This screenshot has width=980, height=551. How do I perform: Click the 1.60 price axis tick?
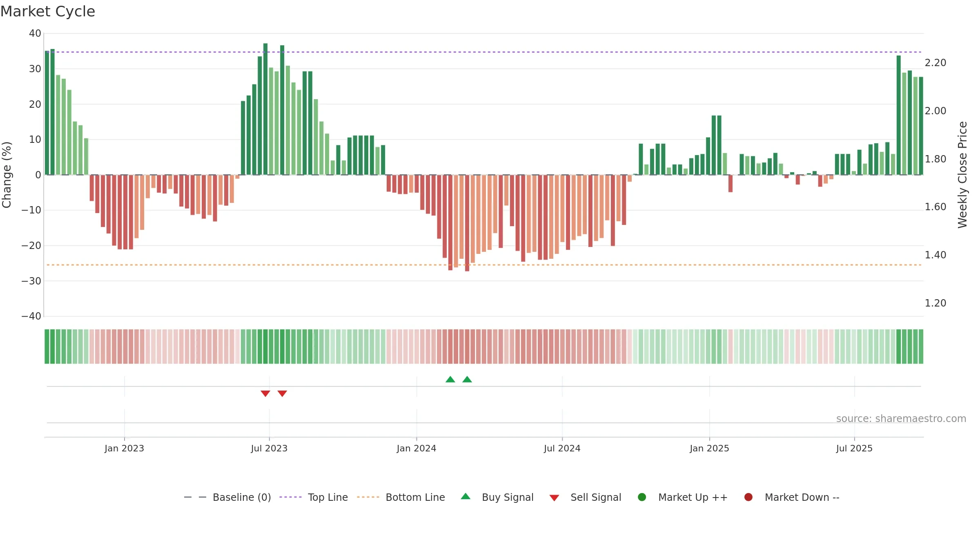pyautogui.click(x=935, y=207)
